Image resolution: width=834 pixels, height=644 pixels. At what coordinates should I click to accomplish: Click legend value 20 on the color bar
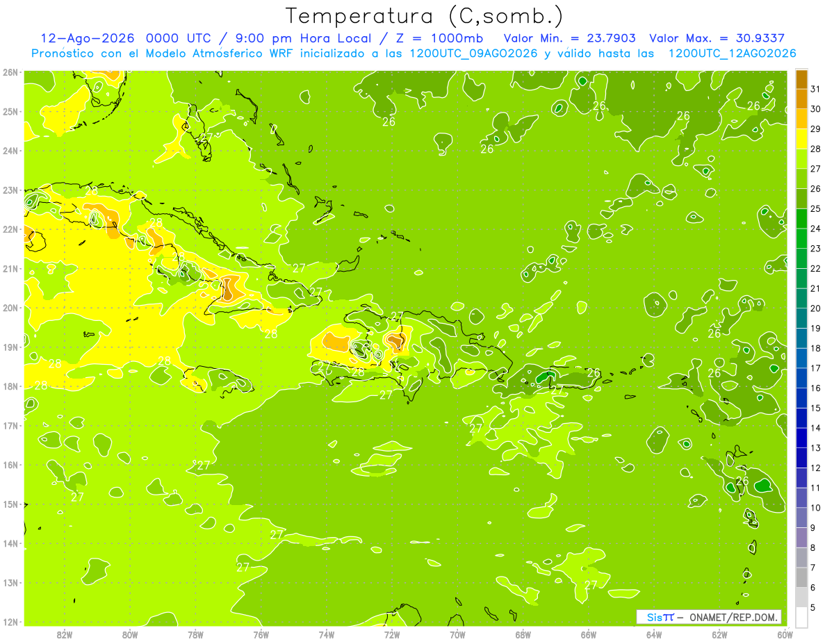816,308
